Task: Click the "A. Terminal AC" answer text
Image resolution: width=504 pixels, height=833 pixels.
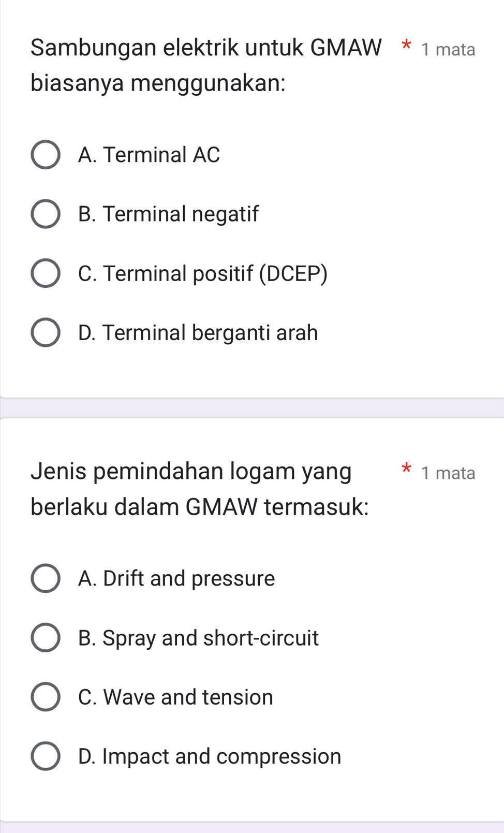Action: (149, 155)
